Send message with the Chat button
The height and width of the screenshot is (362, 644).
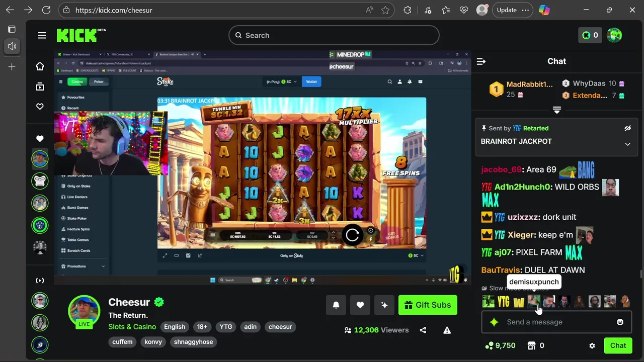pos(618,345)
